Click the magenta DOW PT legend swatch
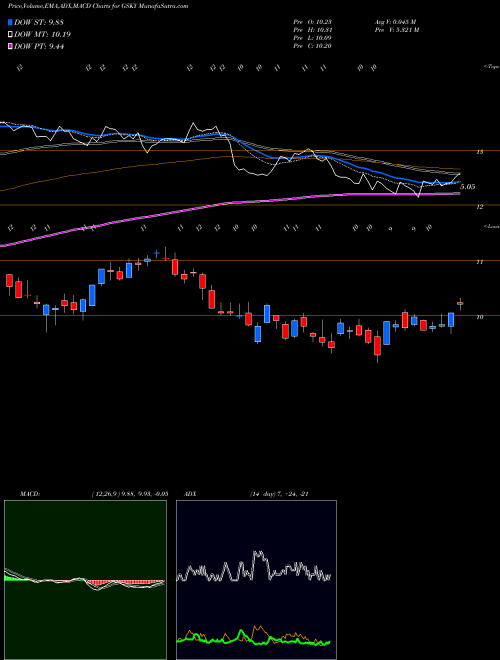Viewport: 500px width, 660px height. point(10,47)
